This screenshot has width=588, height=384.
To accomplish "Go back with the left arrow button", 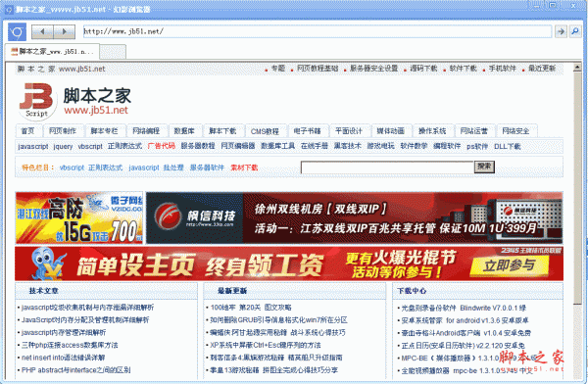I will (x=42, y=32).
